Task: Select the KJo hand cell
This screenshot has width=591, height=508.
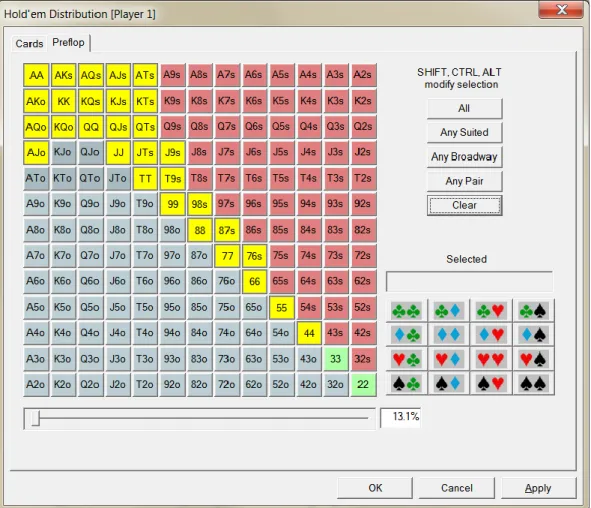Action: tap(63, 152)
